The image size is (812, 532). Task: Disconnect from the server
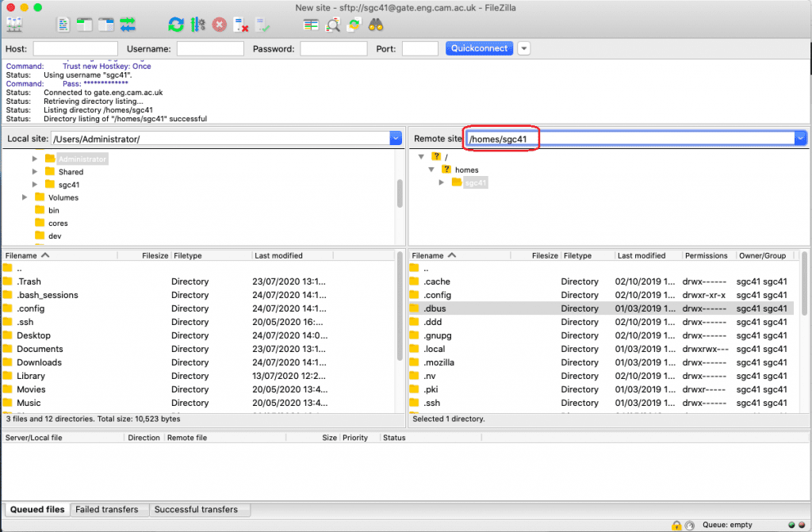[x=242, y=24]
